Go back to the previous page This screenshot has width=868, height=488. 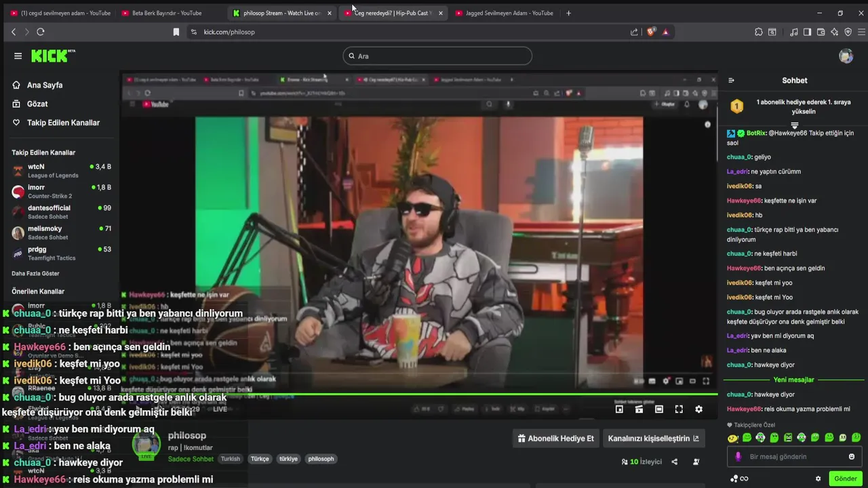(14, 32)
